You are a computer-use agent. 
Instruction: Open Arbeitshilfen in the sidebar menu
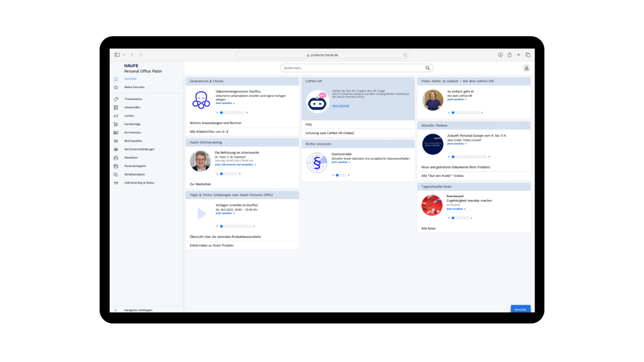pyautogui.click(x=132, y=108)
